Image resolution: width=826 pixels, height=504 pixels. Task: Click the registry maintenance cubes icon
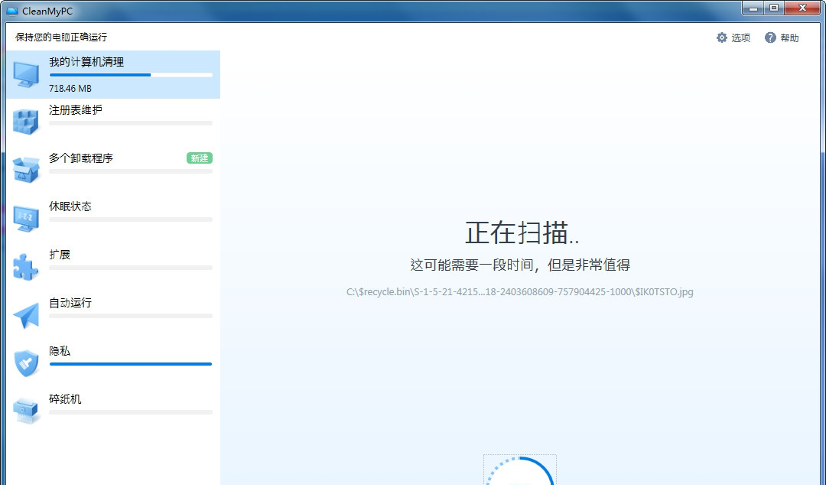pyautogui.click(x=26, y=122)
